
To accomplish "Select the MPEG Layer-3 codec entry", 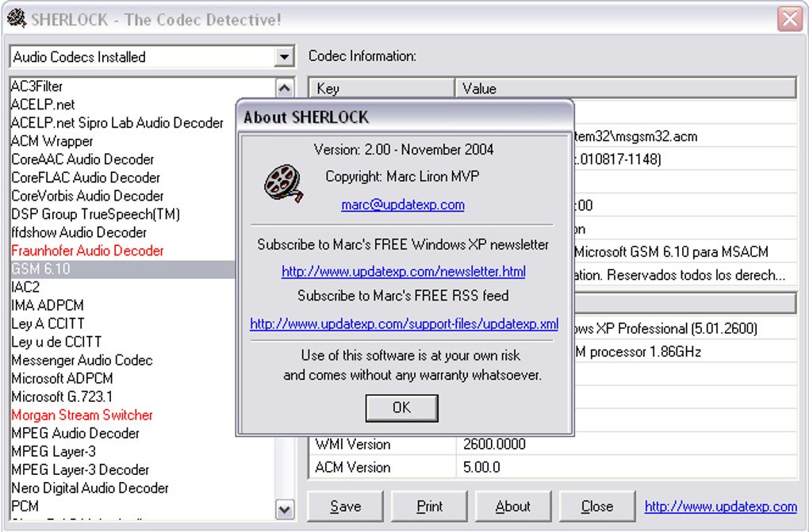I will point(53,451).
